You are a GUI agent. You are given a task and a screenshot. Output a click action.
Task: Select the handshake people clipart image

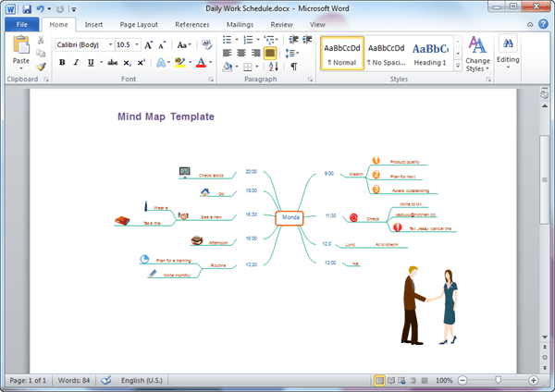pos(429,306)
